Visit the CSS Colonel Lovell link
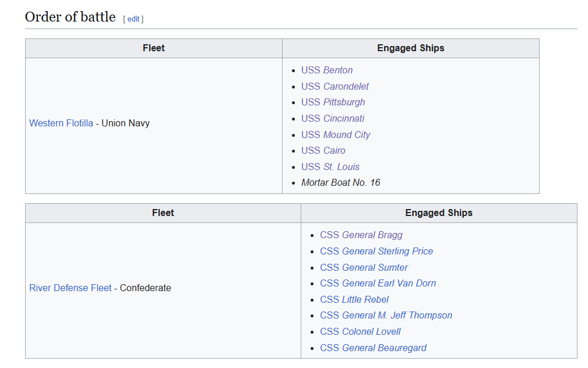Viewport: 588px width, 368px height. [x=360, y=331]
